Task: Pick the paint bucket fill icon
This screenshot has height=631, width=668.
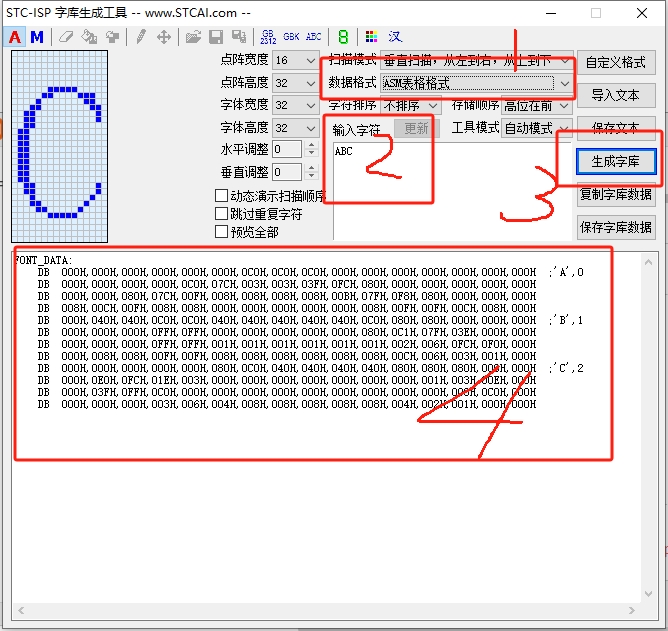Action: tap(89, 37)
